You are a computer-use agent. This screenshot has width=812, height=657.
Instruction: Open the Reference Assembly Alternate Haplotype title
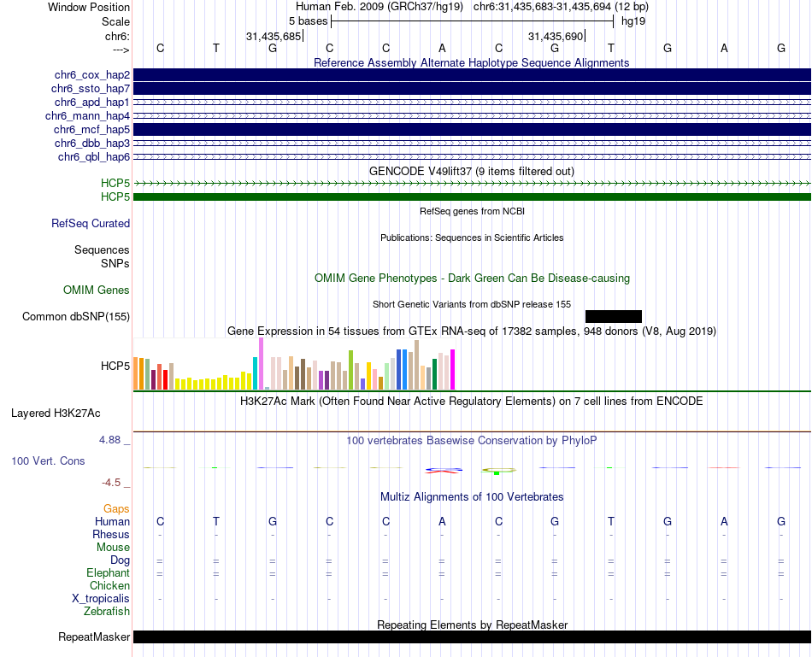pyautogui.click(x=471, y=62)
